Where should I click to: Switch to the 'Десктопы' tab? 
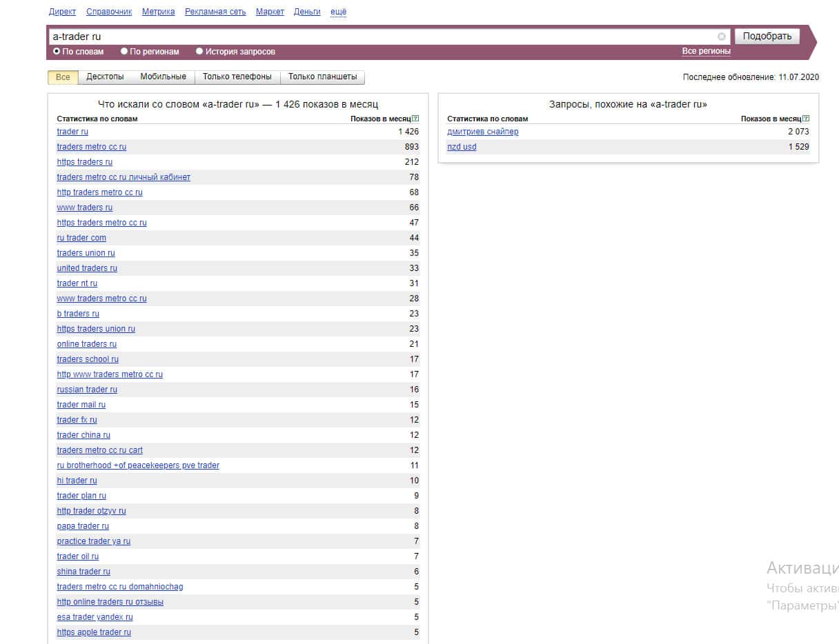click(x=105, y=77)
